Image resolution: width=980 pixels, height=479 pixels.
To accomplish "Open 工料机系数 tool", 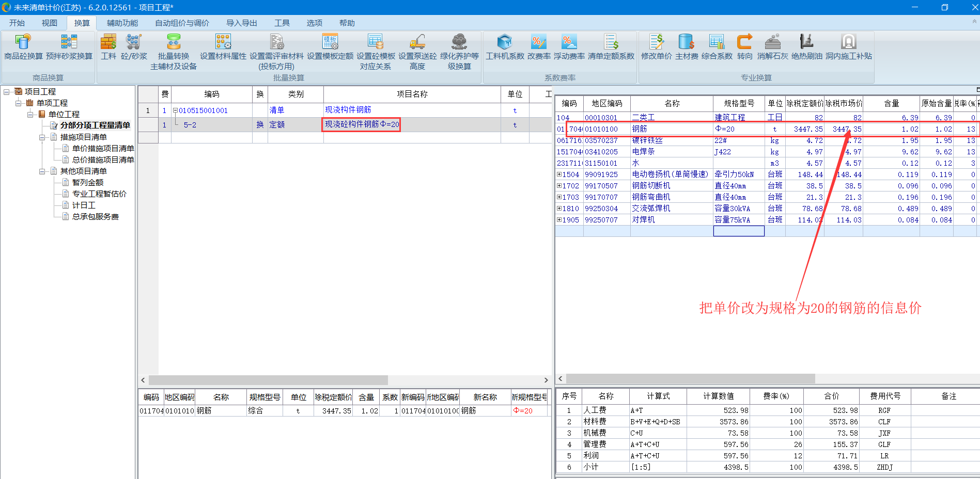I will (x=505, y=47).
